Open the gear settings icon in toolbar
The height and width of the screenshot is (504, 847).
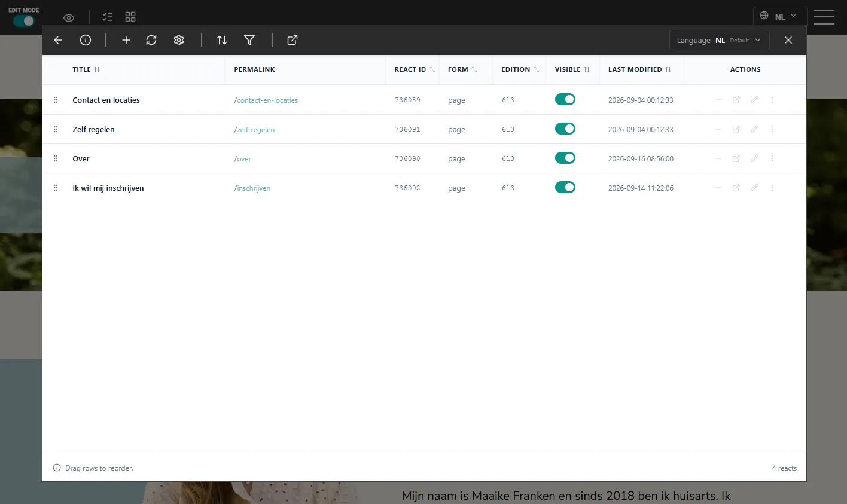point(179,40)
